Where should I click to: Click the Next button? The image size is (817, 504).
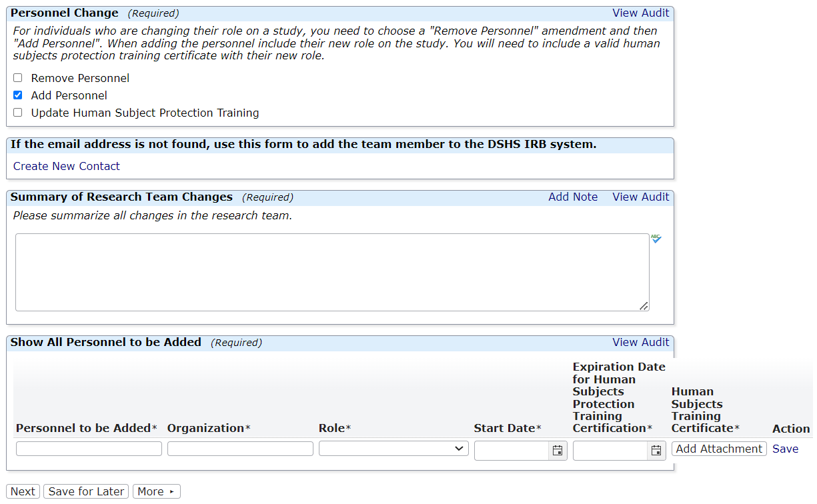pos(23,491)
